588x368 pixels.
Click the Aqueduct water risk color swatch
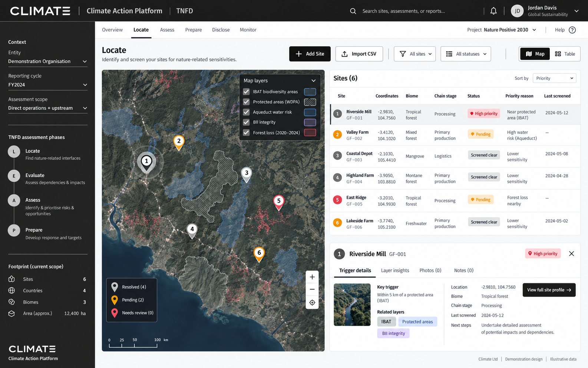click(x=310, y=112)
